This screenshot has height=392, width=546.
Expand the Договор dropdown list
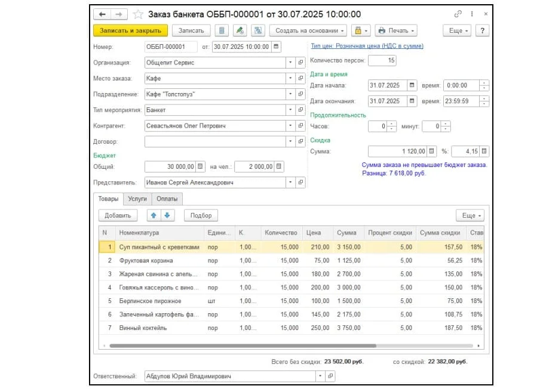(290, 141)
